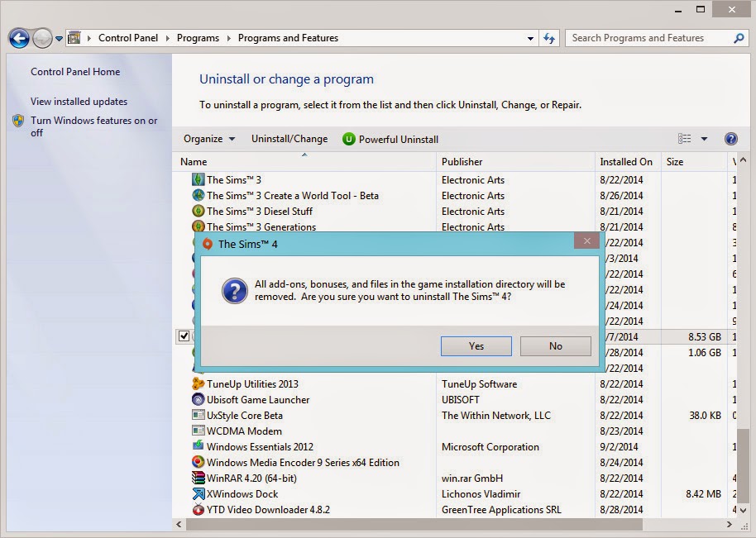Click horizontal scrollbar right arrow
756x538 pixels.
[730, 525]
